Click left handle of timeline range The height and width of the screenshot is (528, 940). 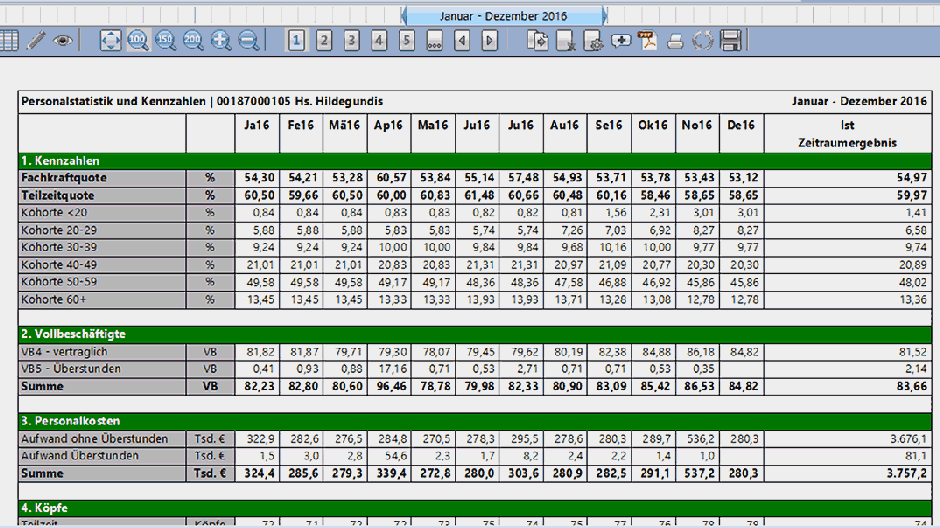403,16
